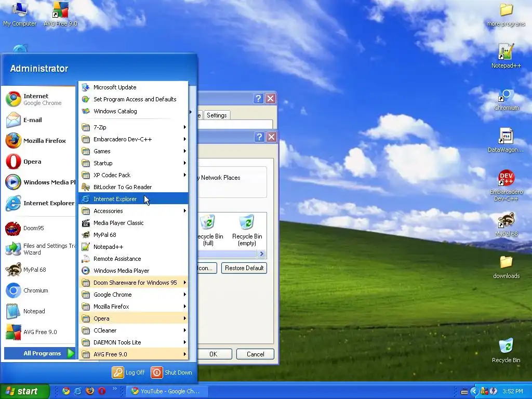Open AVG Free 9.0 desktop shortcut
Image resolution: width=532 pixels, height=399 pixels.
(x=60, y=14)
